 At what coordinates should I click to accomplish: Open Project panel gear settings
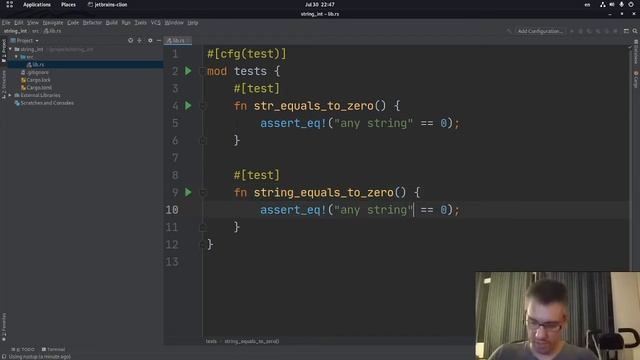click(150, 40)
